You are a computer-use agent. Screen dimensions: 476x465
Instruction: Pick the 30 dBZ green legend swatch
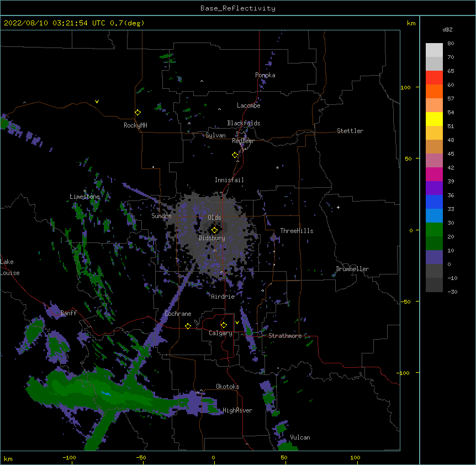(434, 230)
